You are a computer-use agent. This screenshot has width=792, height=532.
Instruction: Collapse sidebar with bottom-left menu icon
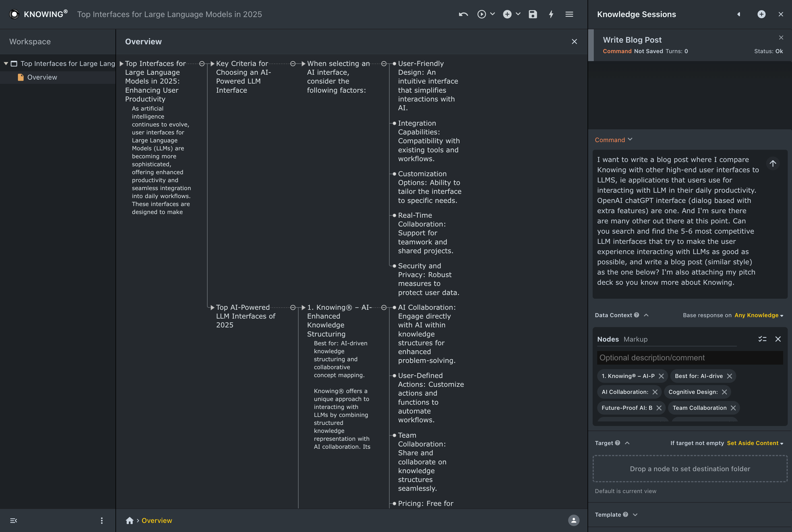14,520
